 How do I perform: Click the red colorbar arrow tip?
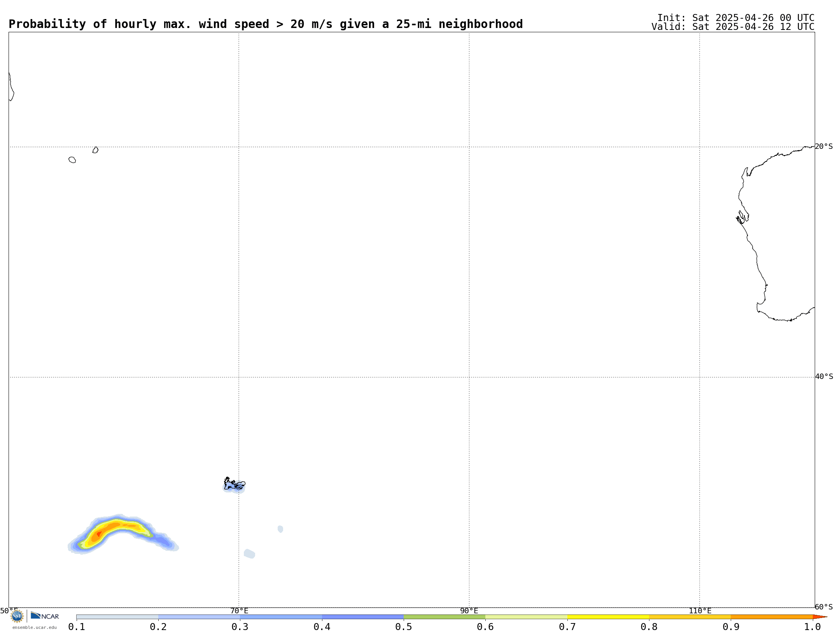click(820, 617)
